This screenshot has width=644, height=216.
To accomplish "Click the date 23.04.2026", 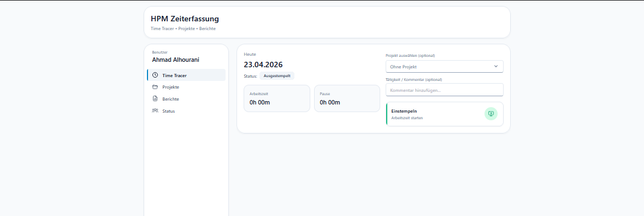I will click(x=263, y=65).
